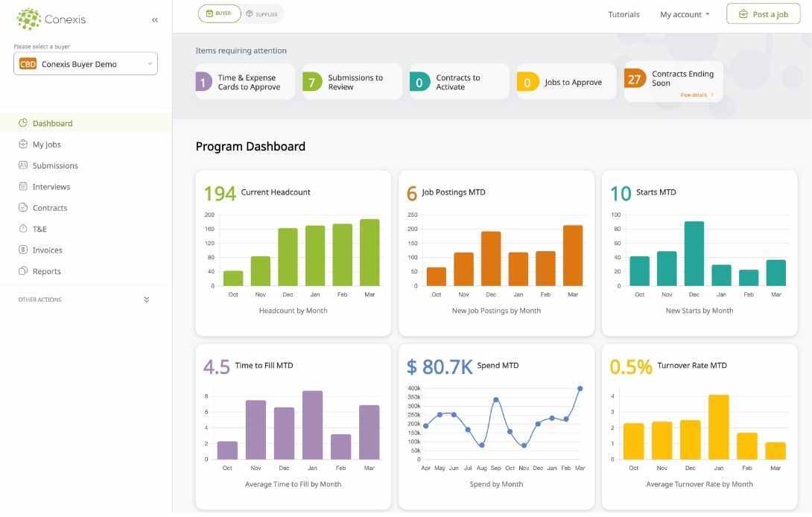Click the Post a job button
Screen dimensions: 812x517
[x=763, y=14]
